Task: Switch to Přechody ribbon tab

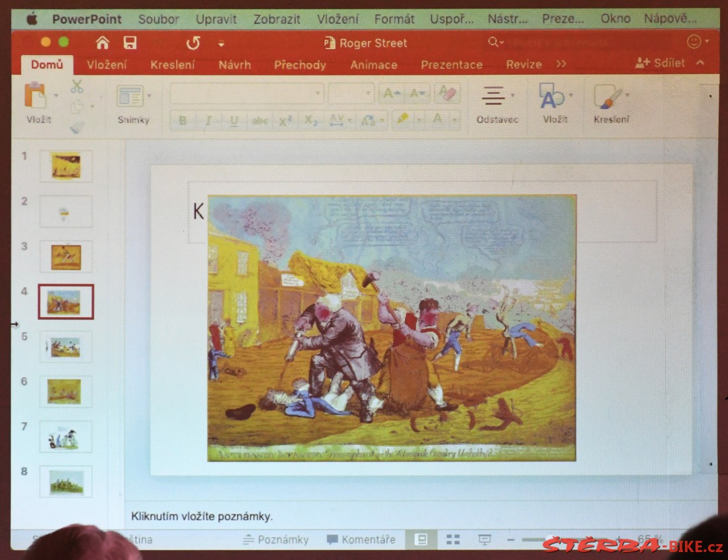Action: point(300,65)
